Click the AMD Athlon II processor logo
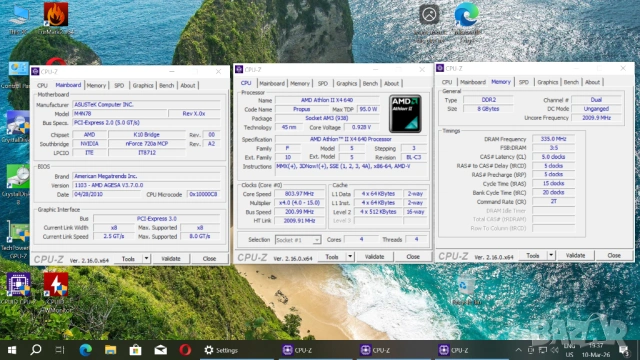Viewport: 640px width, 360px height. (405, 114)
